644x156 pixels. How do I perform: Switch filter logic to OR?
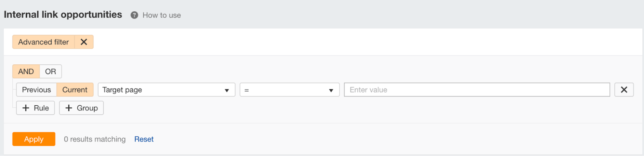pyautogui.click(x=50, y=72)
